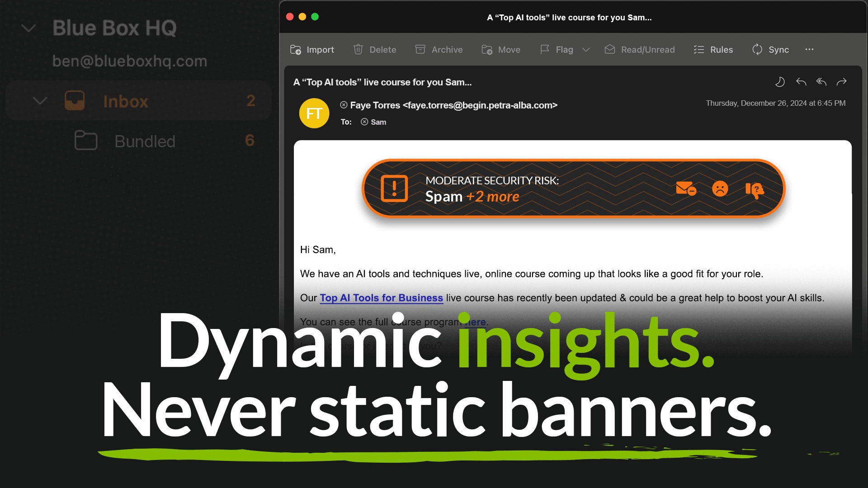
Task: Reply all to the email
Action: click(821, 82)
